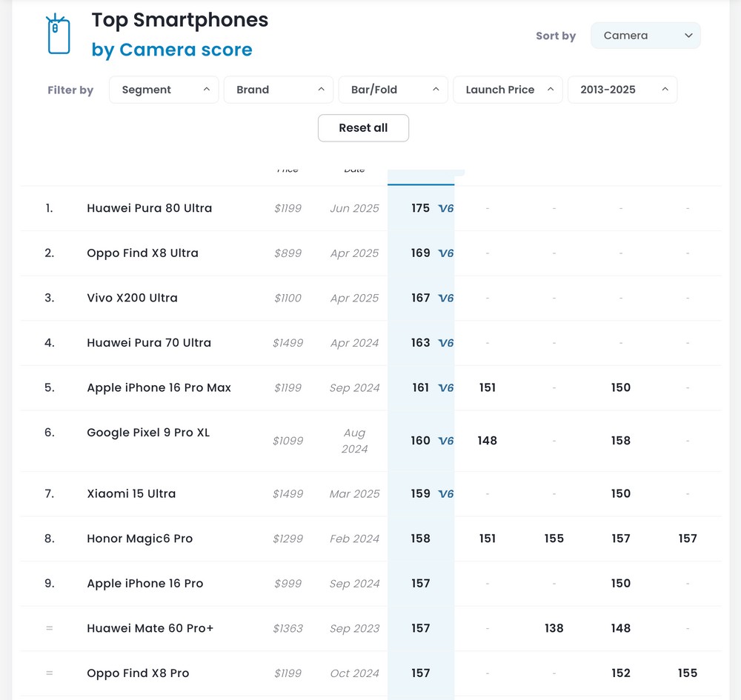This screenshot has width=741, height=700.
Task: Open Oppo Find X8 Pro page
Action: 138,673
